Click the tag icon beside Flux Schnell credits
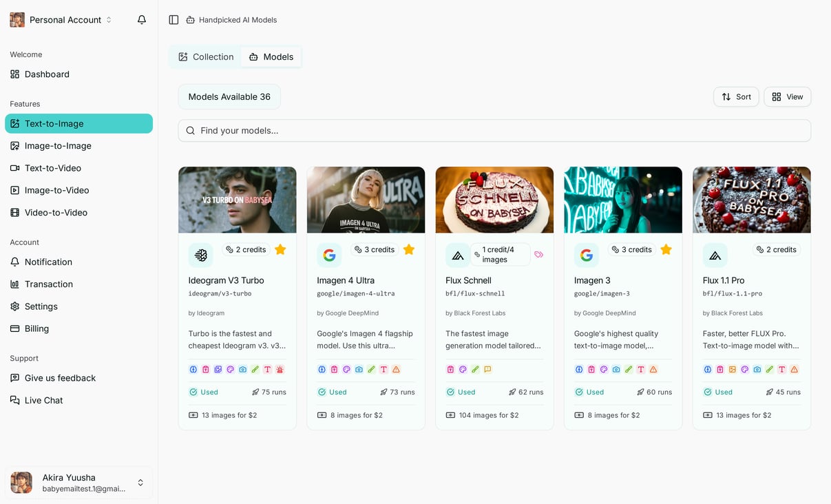831x504 pixels. (x=538, y=255)
